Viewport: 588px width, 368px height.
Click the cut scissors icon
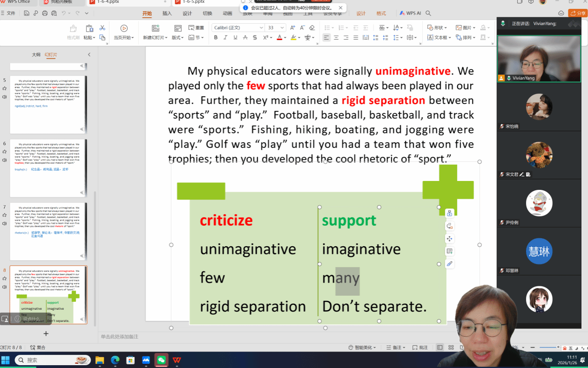tap(103, 28)
